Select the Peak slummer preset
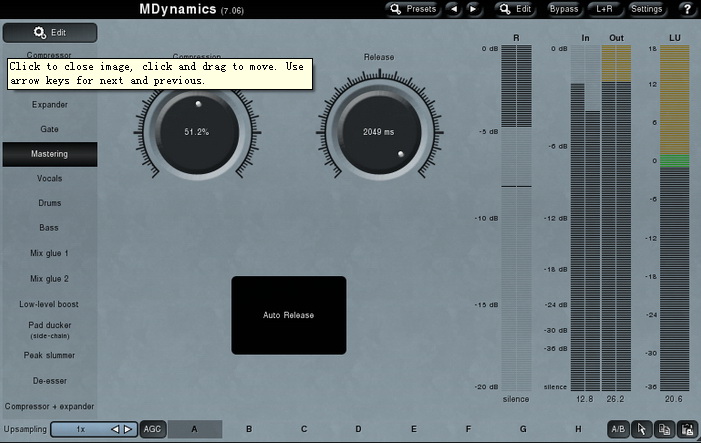 (50, 355)
